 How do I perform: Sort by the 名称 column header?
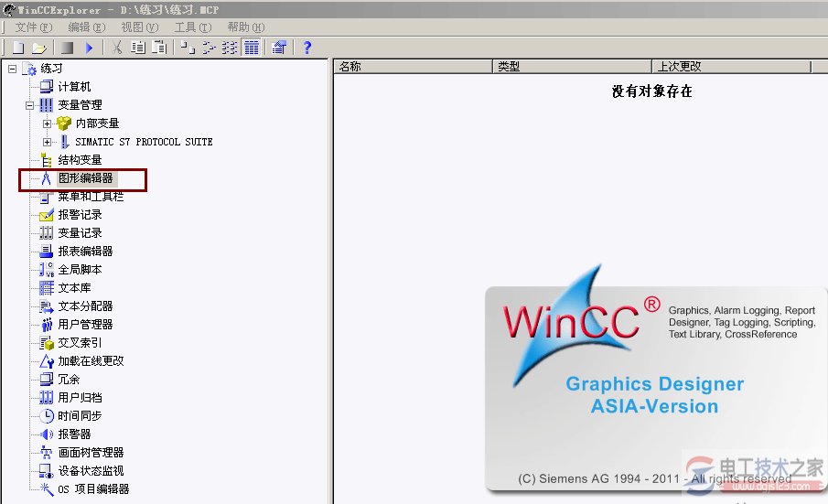point(413,67)
